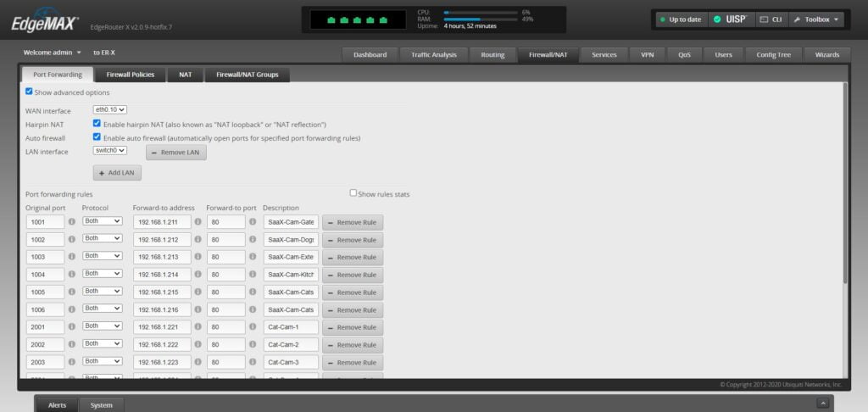The height and width of the screenshot is (412, 868).
Task: Click the Cat-Cam-1 description field
Action: 292,327
